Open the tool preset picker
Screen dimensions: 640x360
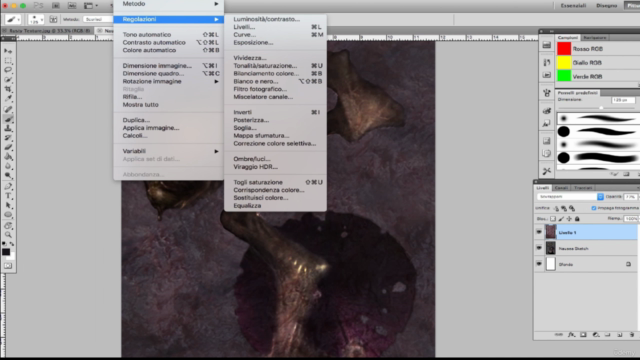coord(13,19)
